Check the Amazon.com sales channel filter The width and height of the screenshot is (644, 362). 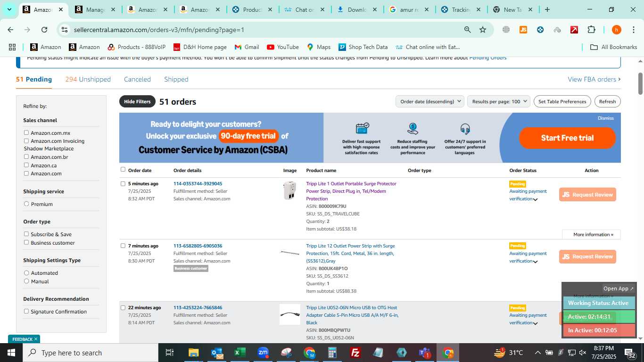coord(26,173)
